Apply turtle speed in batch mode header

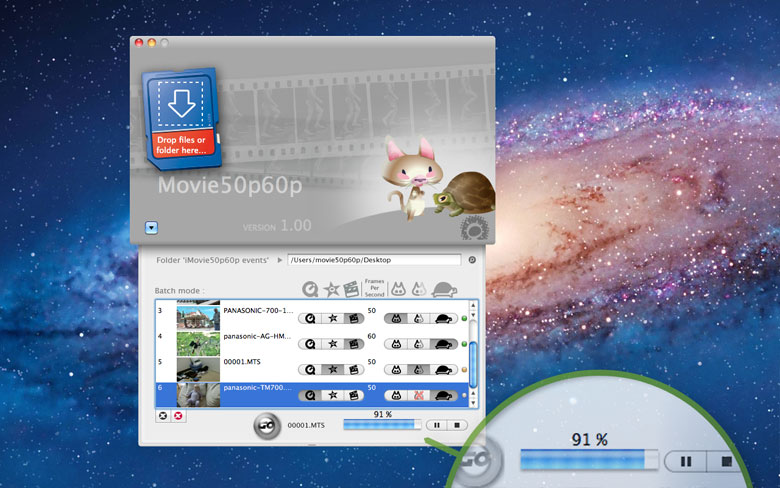click(x=444, y=290)
